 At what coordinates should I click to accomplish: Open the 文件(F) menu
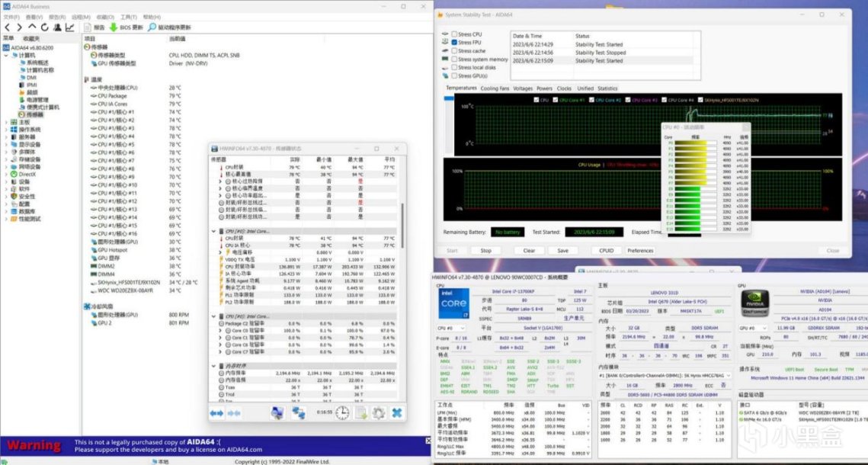coord(11,18)
